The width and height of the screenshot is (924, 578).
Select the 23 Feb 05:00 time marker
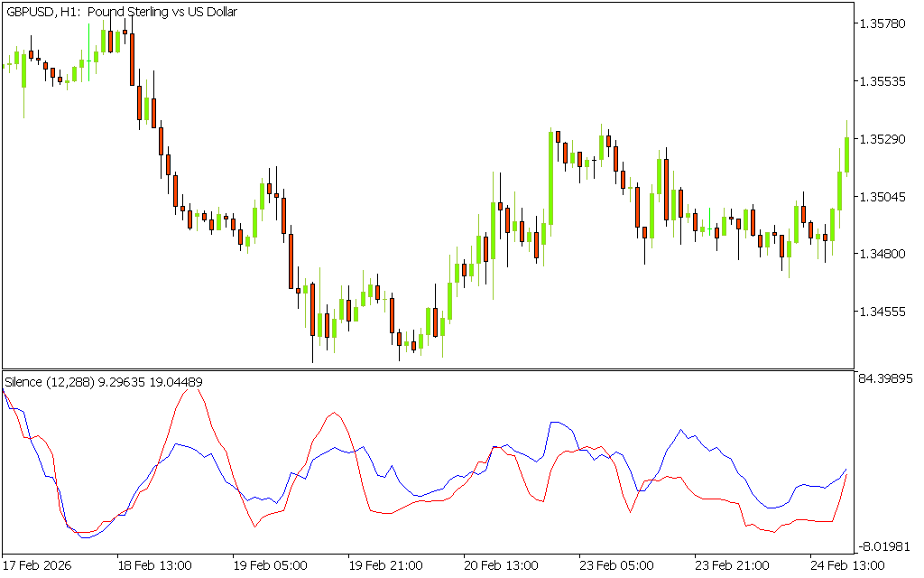tap(616, 565)
